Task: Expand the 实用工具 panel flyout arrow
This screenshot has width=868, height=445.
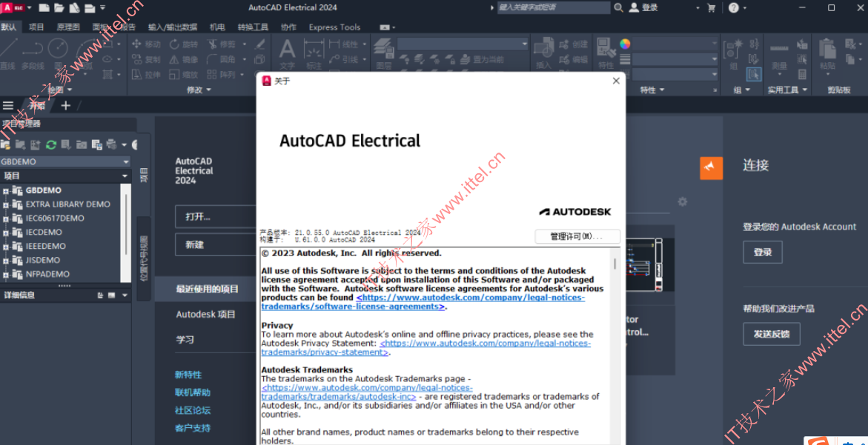Action: point(804,90)
